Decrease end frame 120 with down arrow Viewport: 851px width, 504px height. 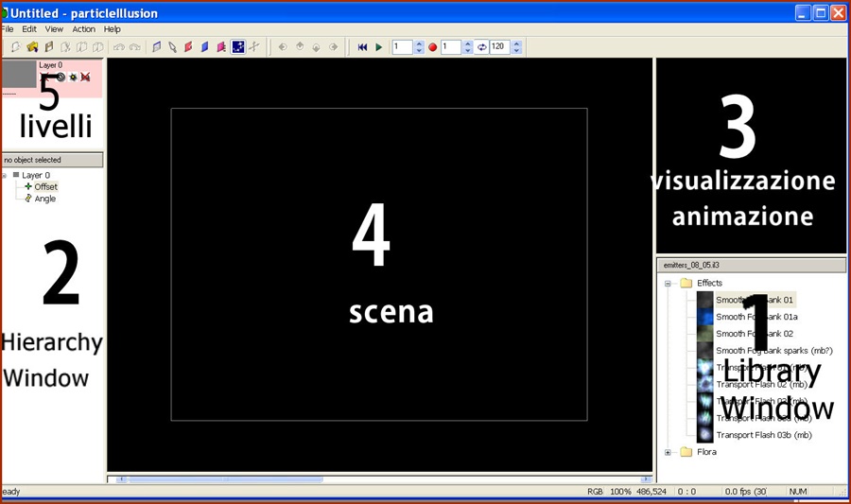516,50
